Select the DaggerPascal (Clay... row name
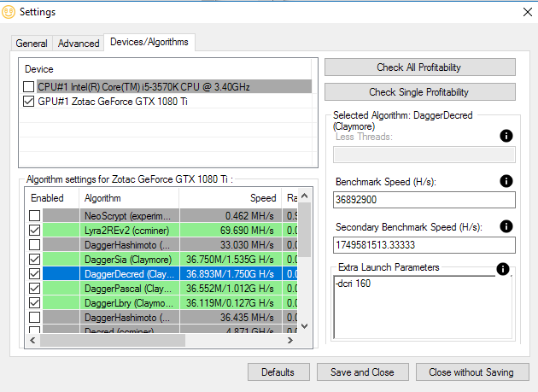 click(129, 289)
